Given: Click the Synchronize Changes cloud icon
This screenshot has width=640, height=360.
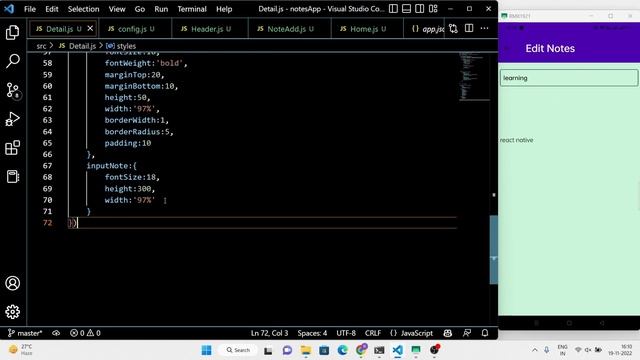Looking at the screenshot, I should pos(56,333).
